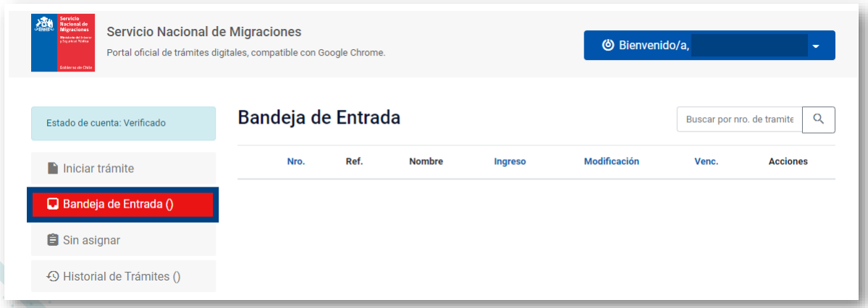Click the Ref. column header

click(x=354, y=161)
